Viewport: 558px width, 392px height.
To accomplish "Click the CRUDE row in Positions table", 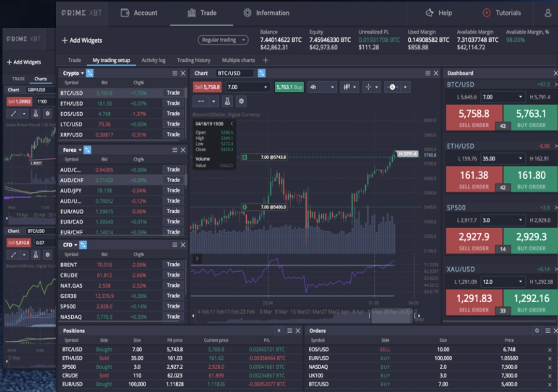I will tap(181, 376).
